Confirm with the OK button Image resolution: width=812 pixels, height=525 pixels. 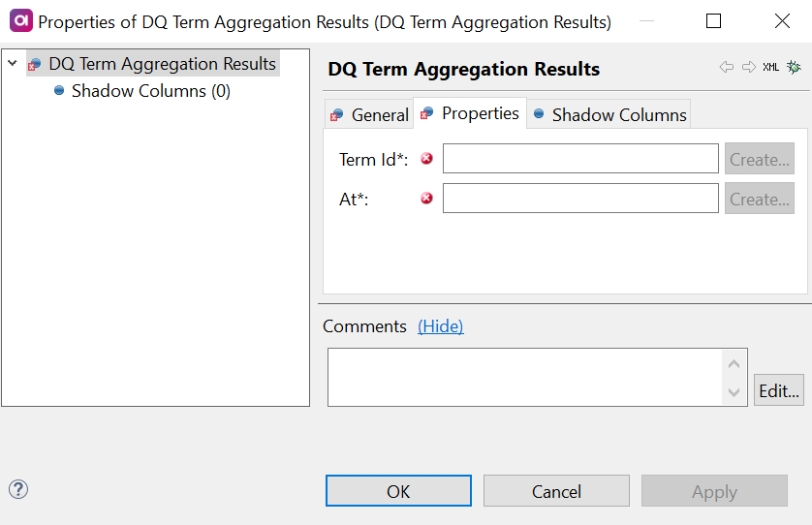coord(398,491)
